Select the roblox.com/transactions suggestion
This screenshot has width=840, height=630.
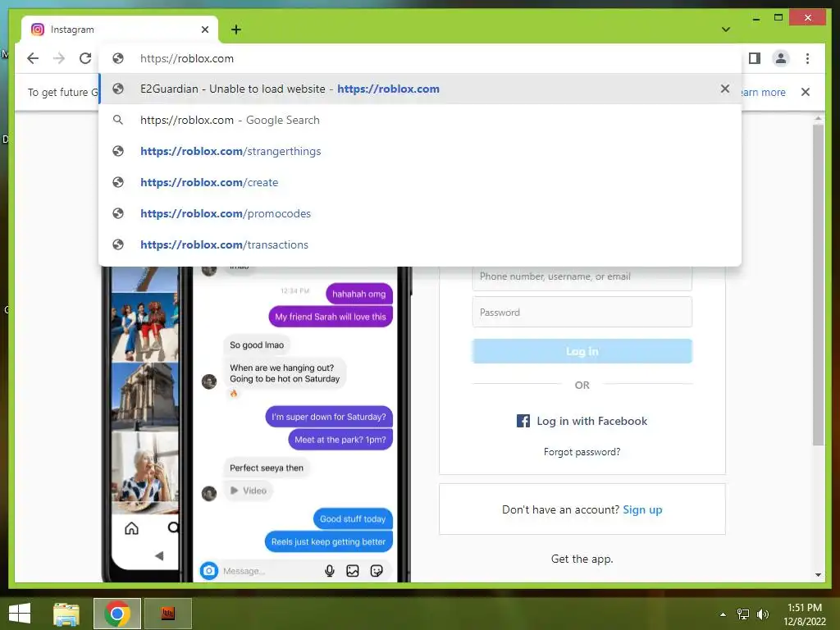(421, 244)
